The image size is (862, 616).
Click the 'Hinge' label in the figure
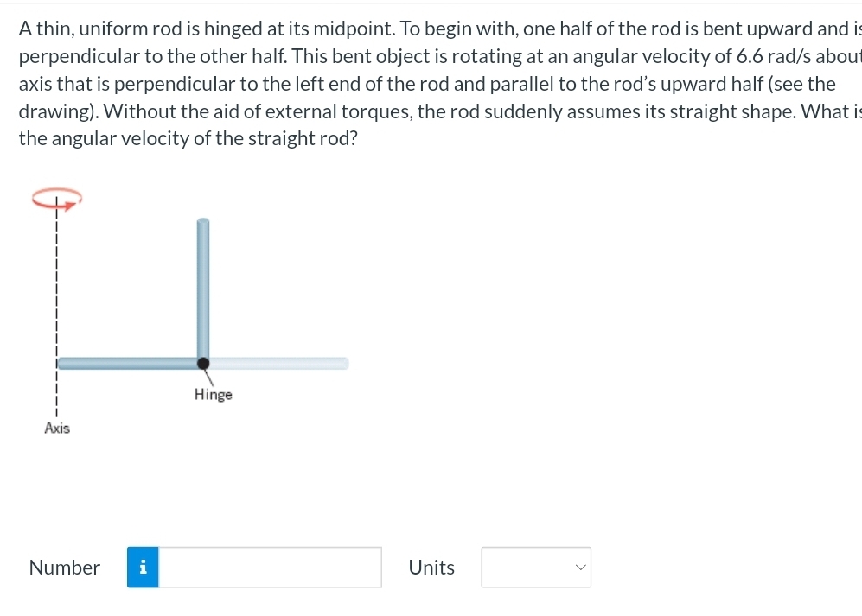[213, 394]
